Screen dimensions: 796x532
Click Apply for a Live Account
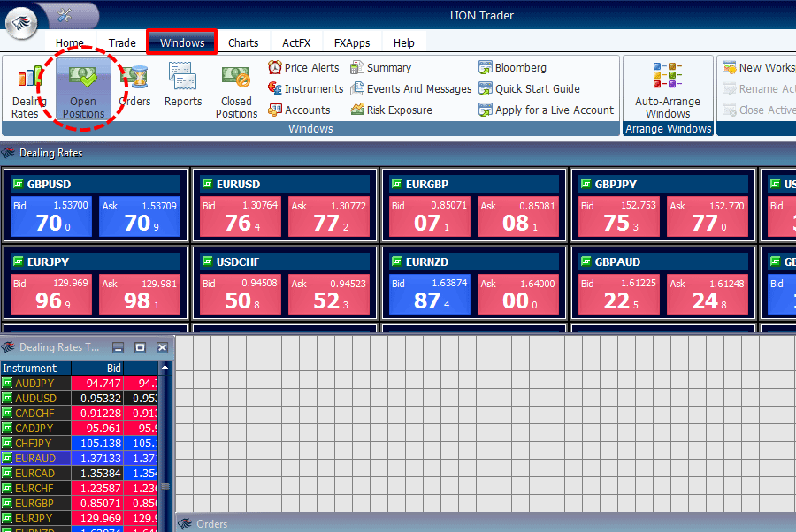pos(547,110)
